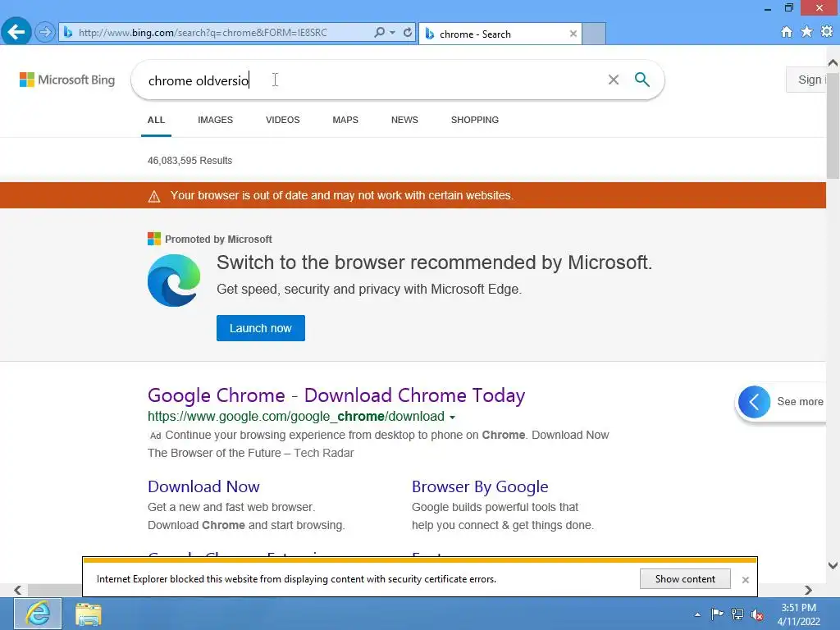Click the address bar search magnifier icon
Viewport: 840px width, 630px height.
[x=379, y=32]
